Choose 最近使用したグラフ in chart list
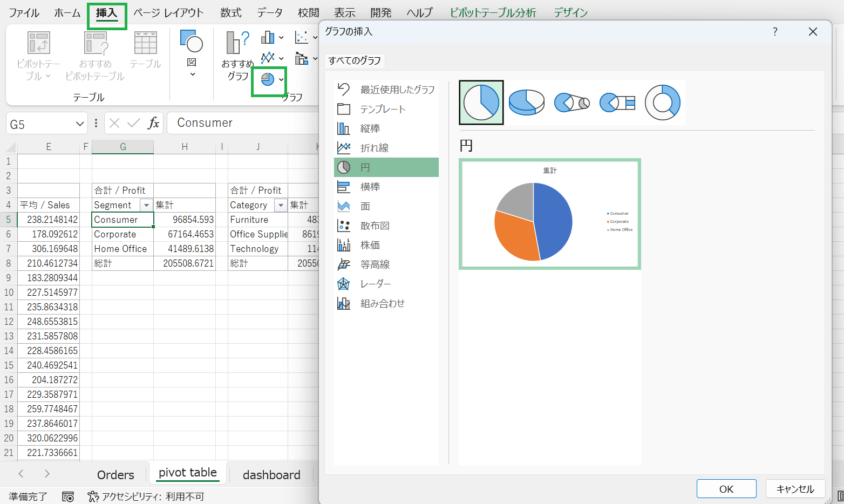Viewport: 844px width, 504px height. coord(386,90)
